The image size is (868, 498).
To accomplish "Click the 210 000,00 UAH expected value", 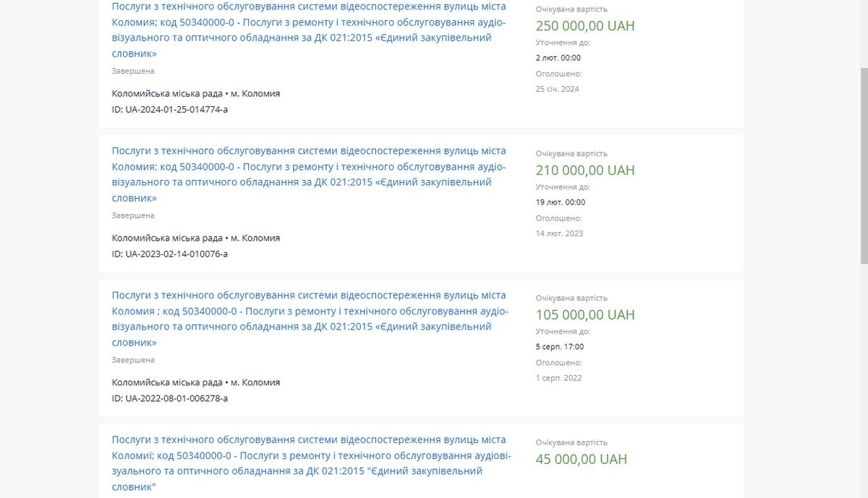I will [585, 171].
